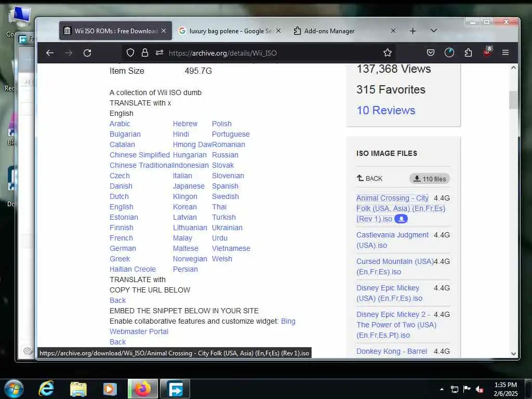
Task: Show hidden tray icons arrow
Action: (442, 389)
